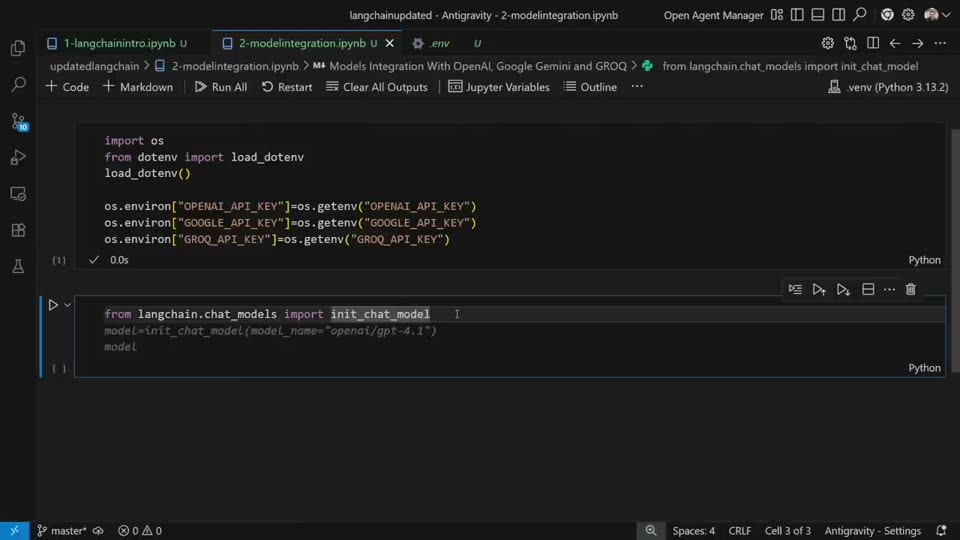Open the Testing flask view

click(18, 266)
